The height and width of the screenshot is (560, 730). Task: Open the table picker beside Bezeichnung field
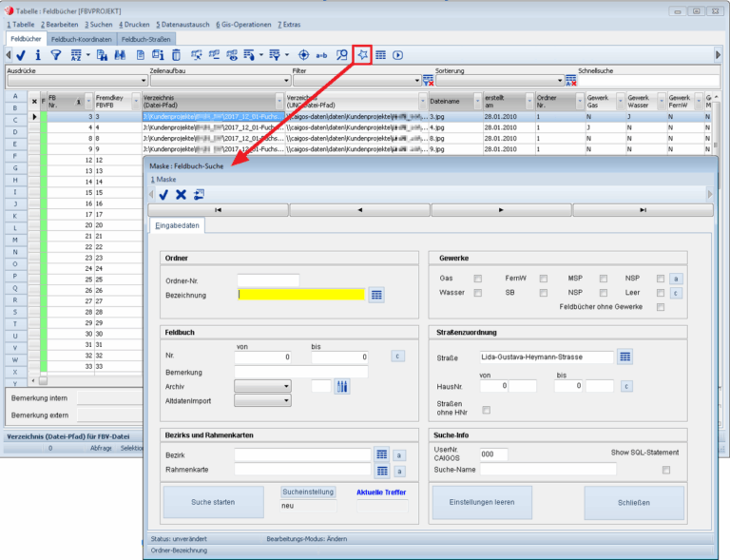tap(376, 295)
